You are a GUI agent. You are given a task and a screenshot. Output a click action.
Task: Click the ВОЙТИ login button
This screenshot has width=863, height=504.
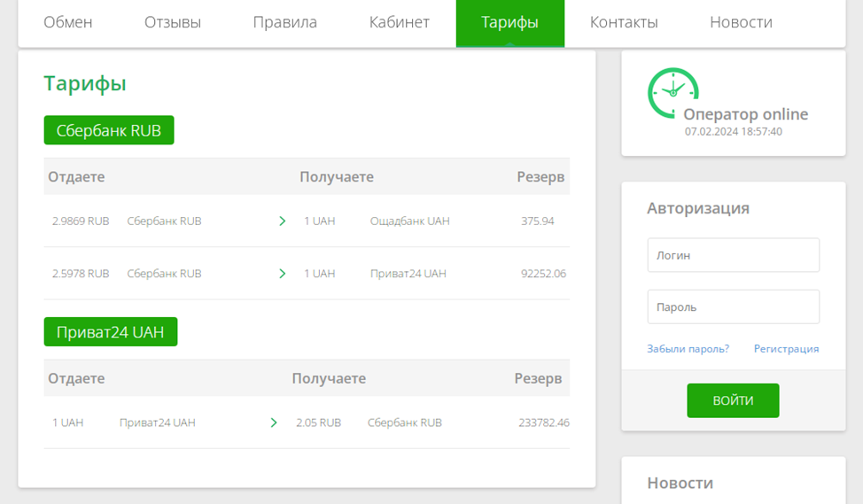tap(733, 400)
